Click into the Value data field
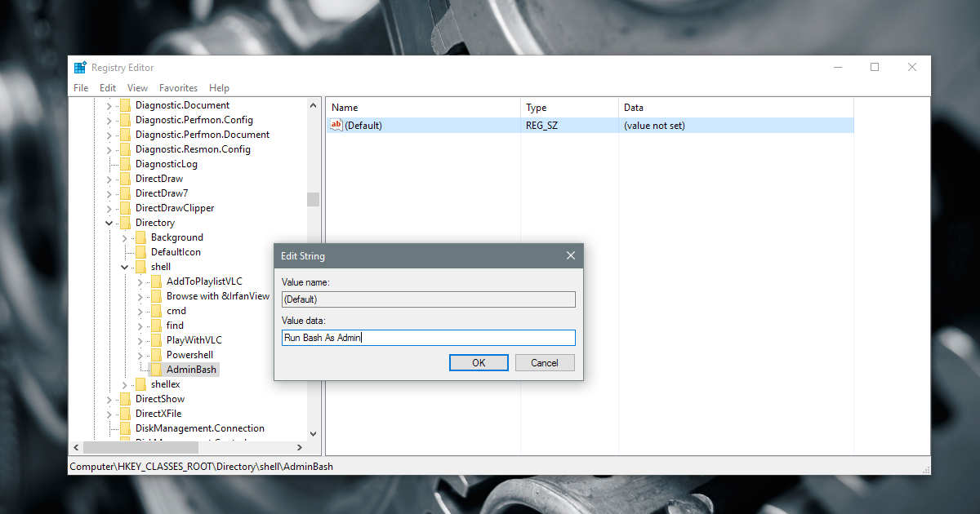 pyautogui.click(x=429, y=338)
